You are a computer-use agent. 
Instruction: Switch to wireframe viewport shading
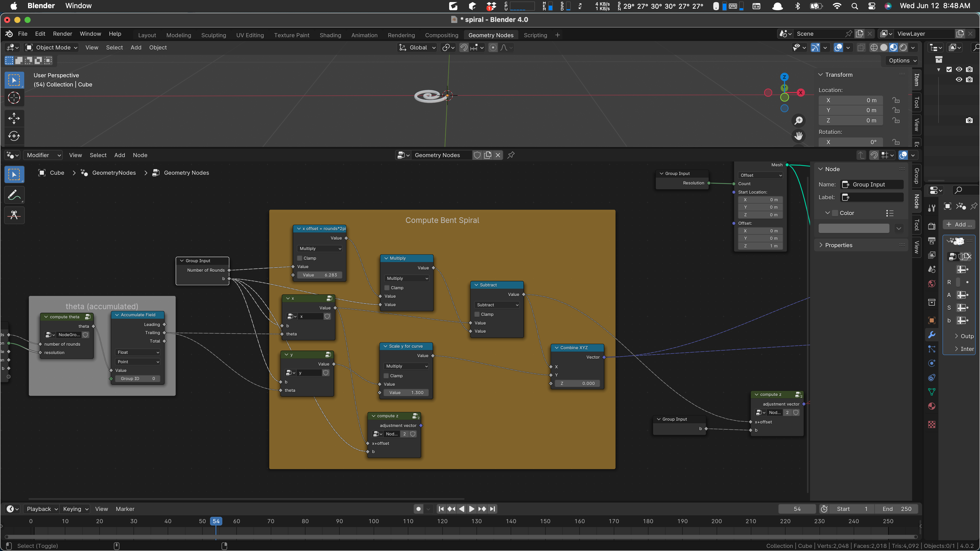pyautogui.click(x=874, y=47)
